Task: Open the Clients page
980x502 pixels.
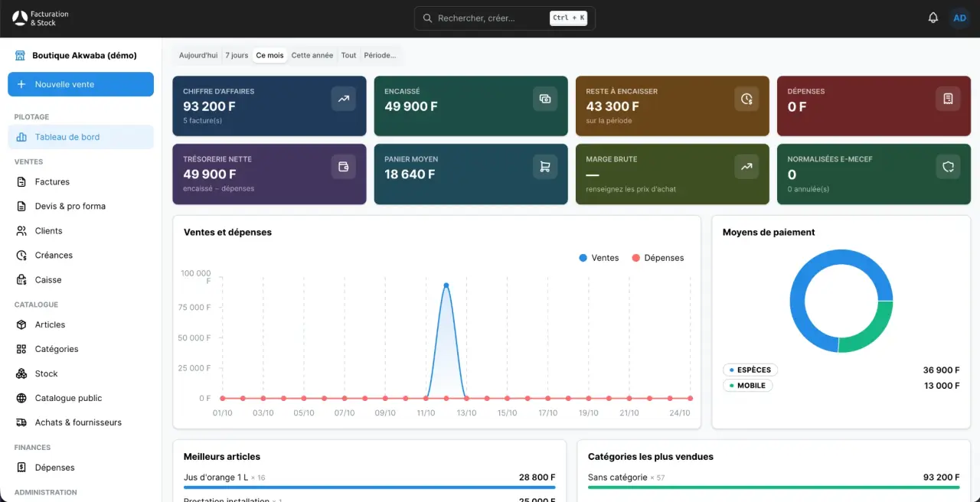Action: 80,230
